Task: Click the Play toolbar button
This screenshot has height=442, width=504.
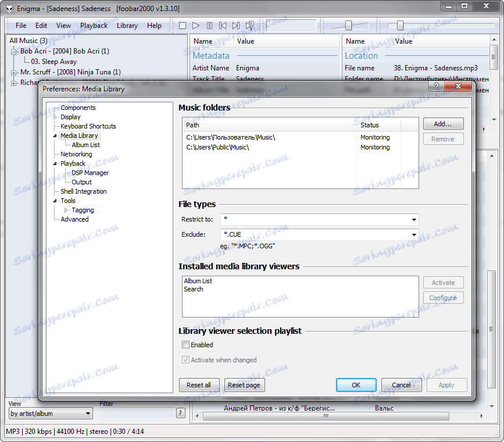Action: (196, 26)
